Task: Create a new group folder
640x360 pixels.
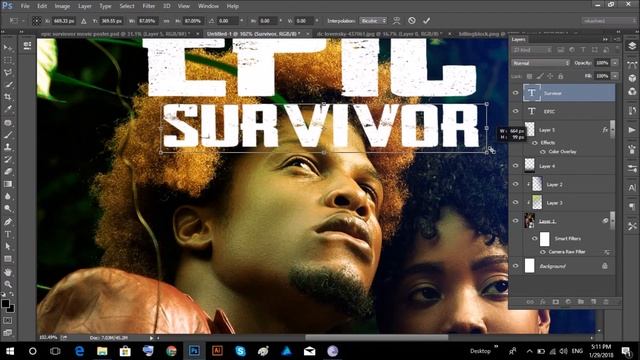Action: click(581, 302)
